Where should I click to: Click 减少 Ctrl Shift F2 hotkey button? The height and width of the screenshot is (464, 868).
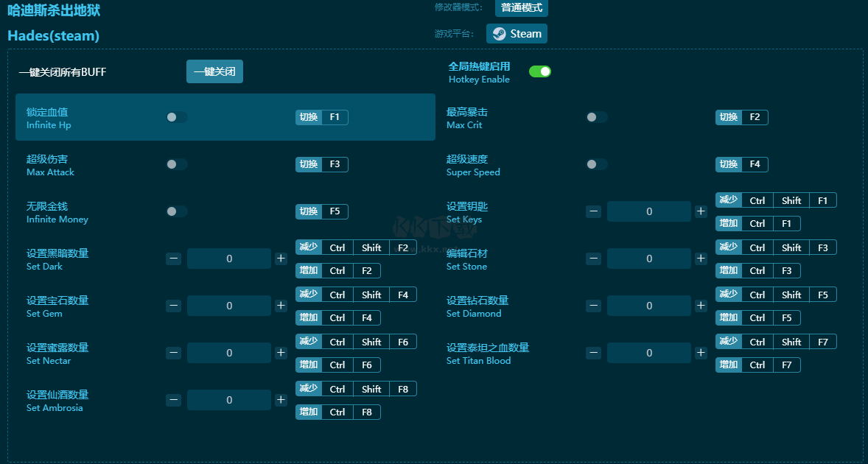(356, 247)
